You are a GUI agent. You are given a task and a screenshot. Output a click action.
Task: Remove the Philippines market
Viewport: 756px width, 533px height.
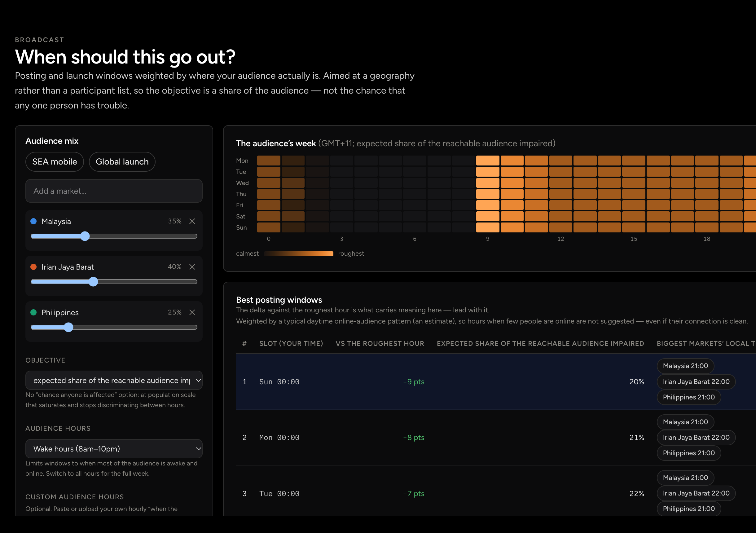(x=192, y=312)
